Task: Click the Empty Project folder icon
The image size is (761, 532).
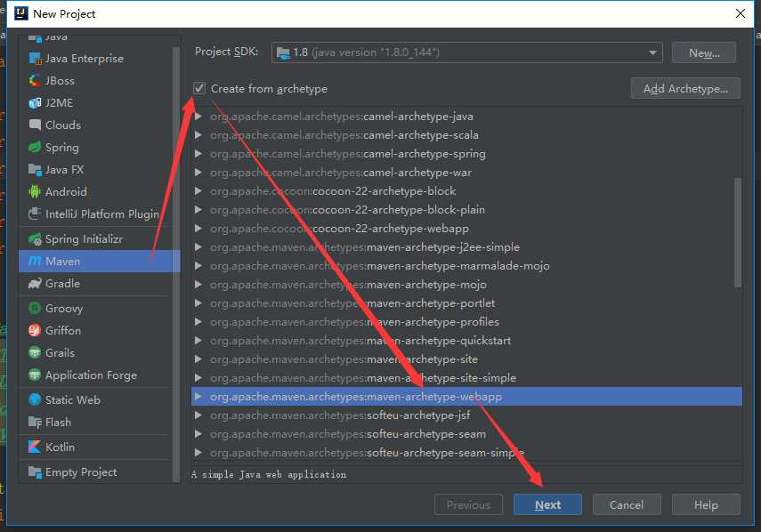Action: coord(35,472)
